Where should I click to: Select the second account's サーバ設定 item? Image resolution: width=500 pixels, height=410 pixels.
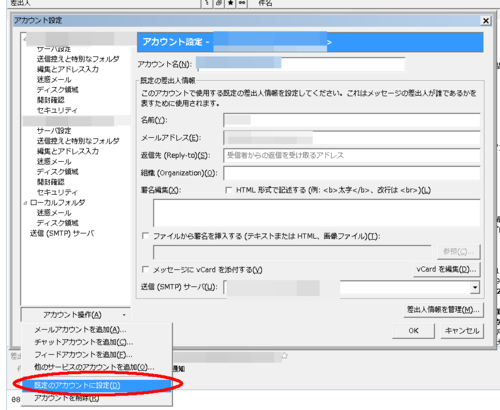[x=54, y=131]
